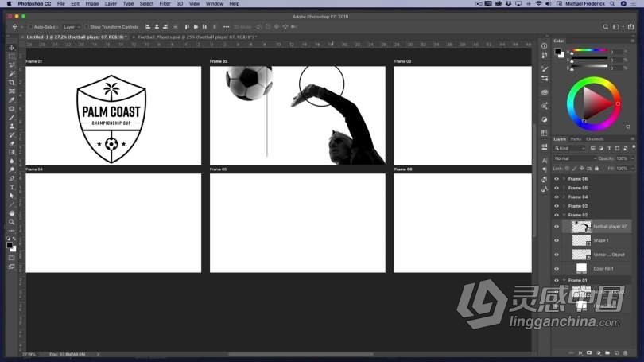Enable Show Transform Controls checkbox
The height and width of the screenshot is (362, 644).
[x=86, y=27]
